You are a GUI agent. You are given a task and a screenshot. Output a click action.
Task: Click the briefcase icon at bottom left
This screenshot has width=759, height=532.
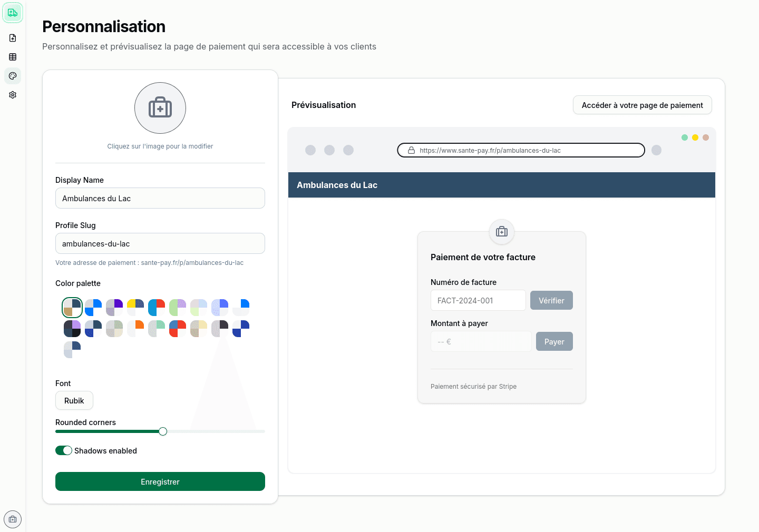tap(13, 519)
